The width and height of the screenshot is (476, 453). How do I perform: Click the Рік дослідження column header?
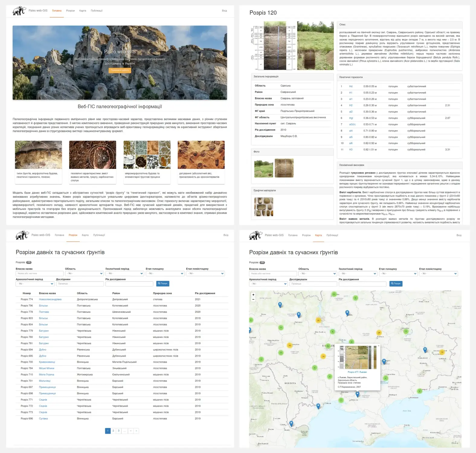pos(205,293)
